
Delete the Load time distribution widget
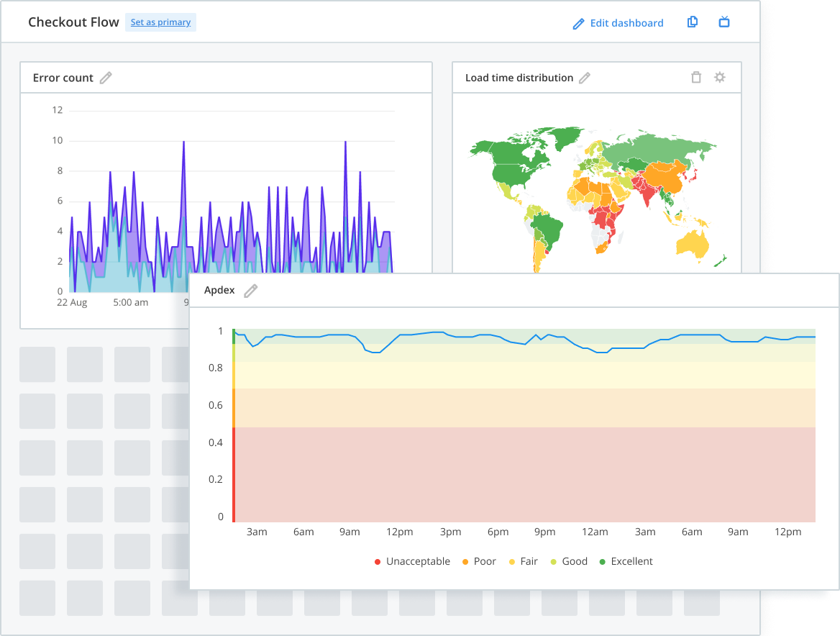(x=695, y=77)
